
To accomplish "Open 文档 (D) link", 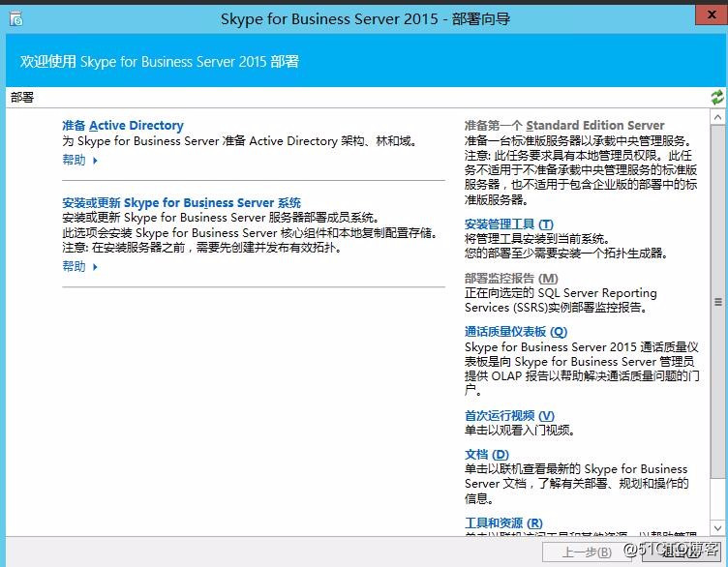I will click(x=487, y=454).
